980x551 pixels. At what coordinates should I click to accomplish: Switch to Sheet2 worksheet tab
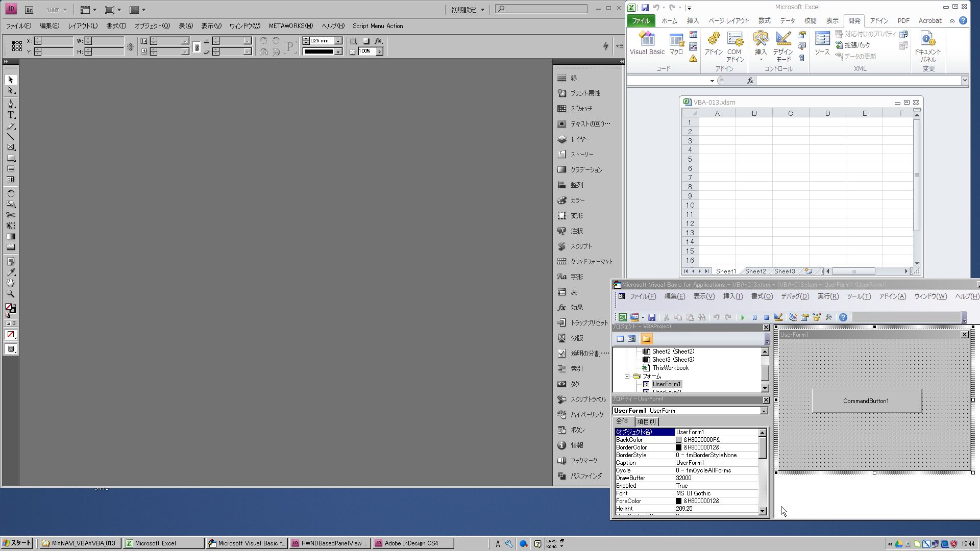pyautogui.click(x=755, y=271)
